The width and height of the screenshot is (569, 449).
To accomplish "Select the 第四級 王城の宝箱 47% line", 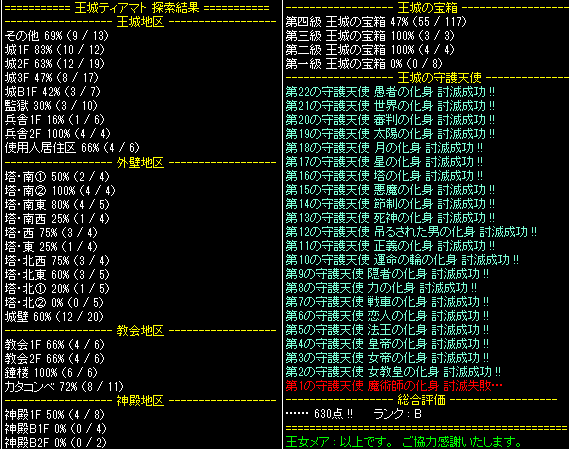I will coord(376,22).
